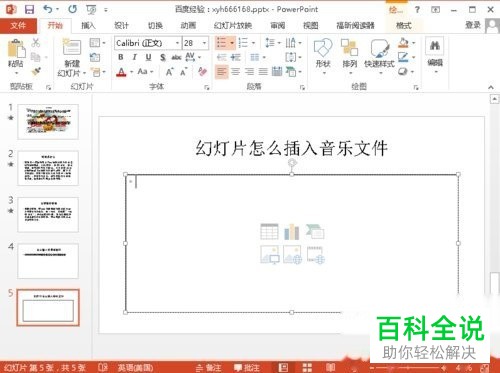The width and height of the screenshot is (500, 373).
Task: Decrease font size with small A icon
Action: click(184, 72)
